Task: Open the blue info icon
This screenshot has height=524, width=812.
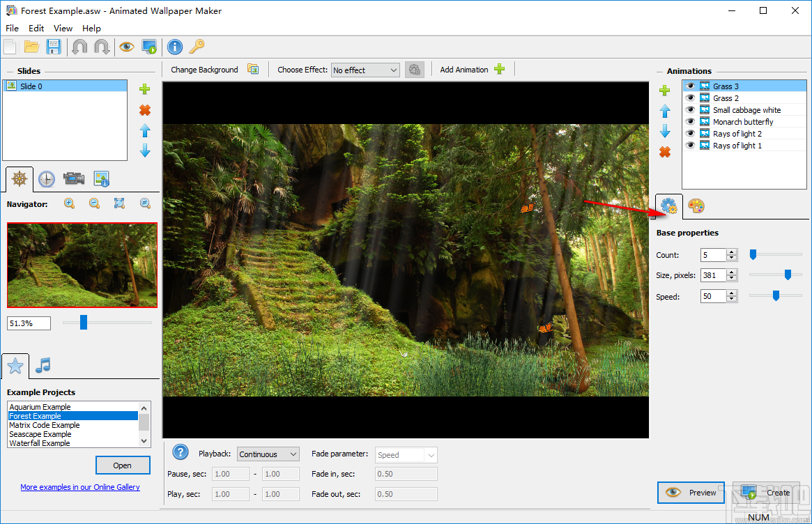Action: pos(175,47)
